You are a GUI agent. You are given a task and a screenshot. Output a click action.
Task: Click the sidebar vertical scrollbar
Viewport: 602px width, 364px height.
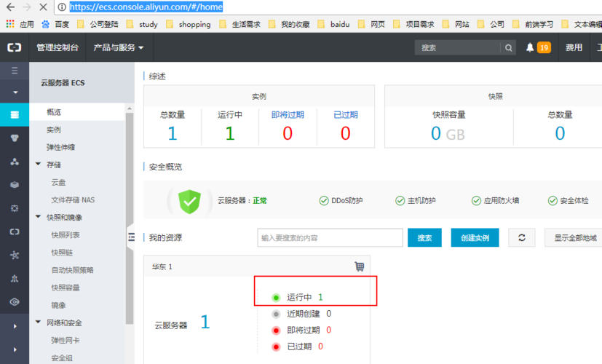(x=130, y=217)
